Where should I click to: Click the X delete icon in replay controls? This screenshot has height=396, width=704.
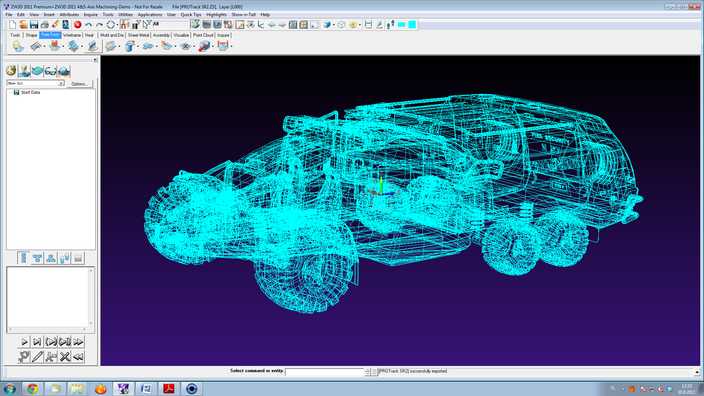(65, 357)
